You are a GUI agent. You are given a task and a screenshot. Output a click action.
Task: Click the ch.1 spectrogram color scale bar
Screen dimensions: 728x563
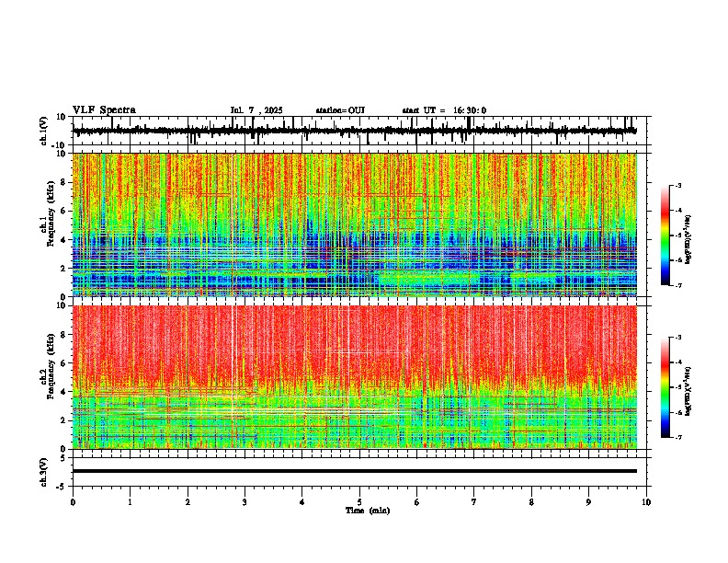pos(665,236)
